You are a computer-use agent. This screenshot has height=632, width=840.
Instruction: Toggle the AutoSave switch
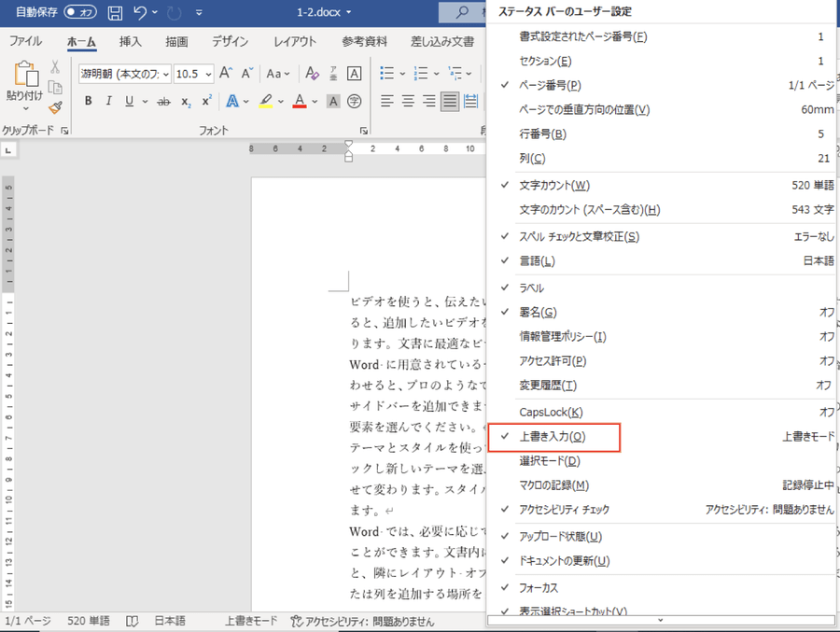pos(80,12)
